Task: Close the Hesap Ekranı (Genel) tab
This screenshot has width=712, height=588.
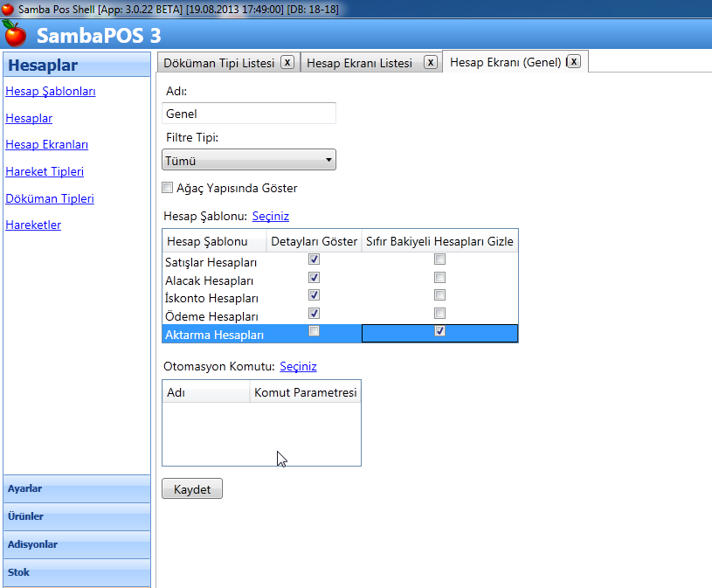Action: (x=573, y=61)
